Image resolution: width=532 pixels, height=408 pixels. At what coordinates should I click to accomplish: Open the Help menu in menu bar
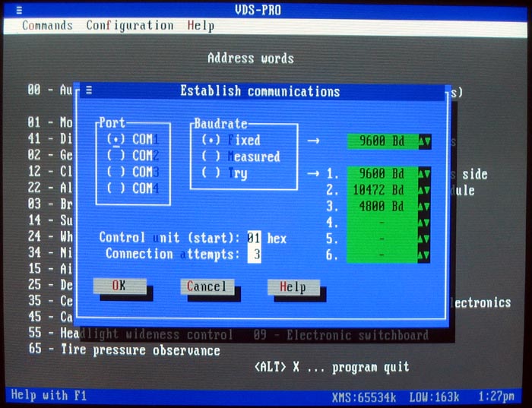click(x=201, y=26)
